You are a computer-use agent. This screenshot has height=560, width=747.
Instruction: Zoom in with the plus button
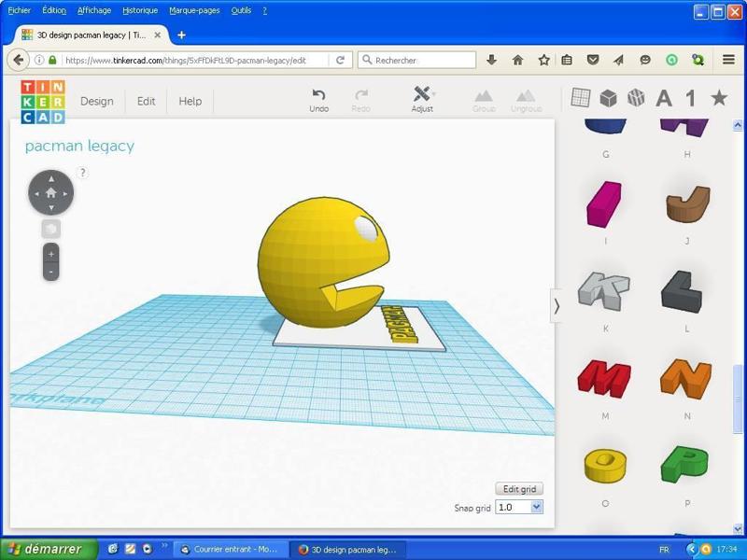pos(51,254)
